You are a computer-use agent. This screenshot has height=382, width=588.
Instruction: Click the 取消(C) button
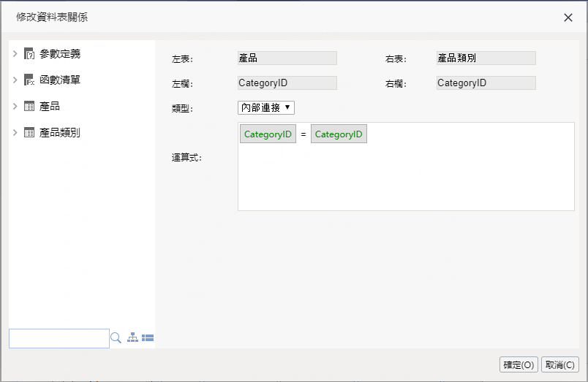tap(560, 364)
